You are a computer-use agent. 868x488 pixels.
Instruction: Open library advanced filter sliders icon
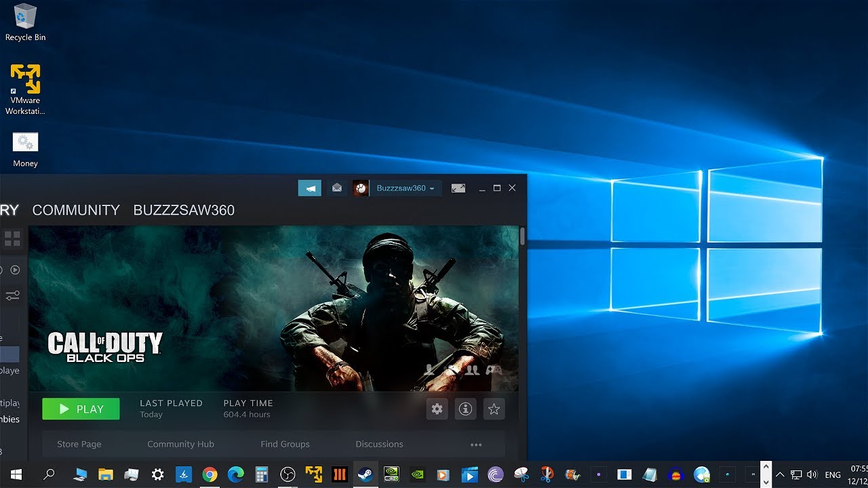click(12, 296)
